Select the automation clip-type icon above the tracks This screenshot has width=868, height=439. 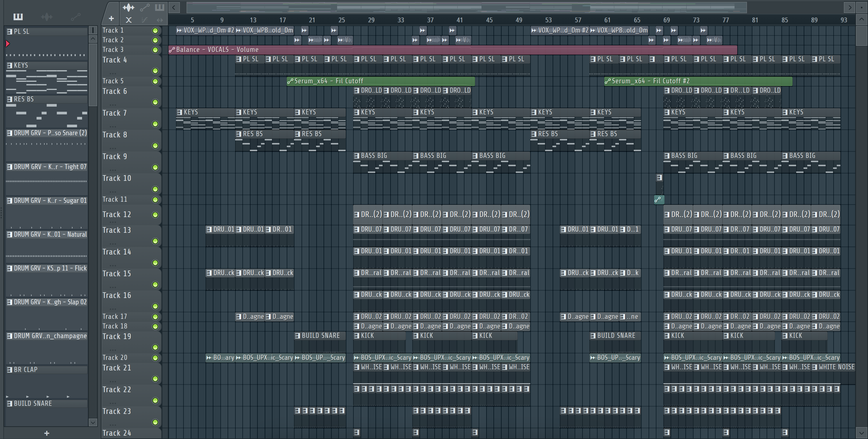pos(145,8)
